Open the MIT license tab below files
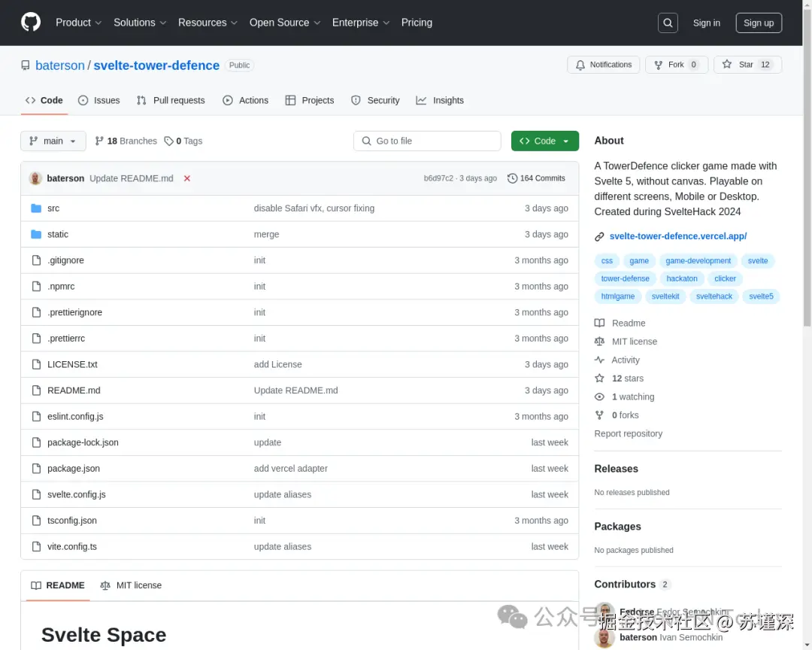The height and width of the screenshot is (650, 812). point(131,585)
